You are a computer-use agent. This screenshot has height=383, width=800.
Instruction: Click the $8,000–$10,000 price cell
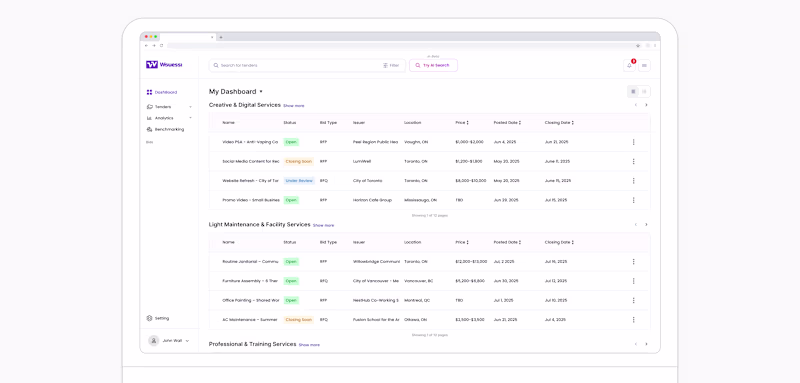pos(471,181)
